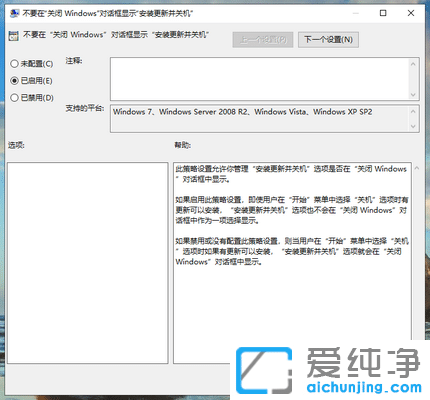The image size is (430, 400).
Task: Click the supported platforms scroll down arrow
Action: [x=413, y=126]
